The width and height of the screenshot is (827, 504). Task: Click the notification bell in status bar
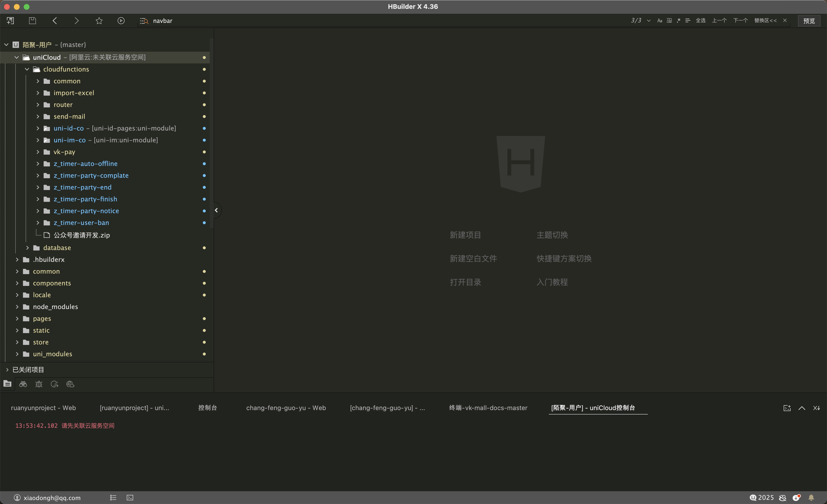point(811,498)
